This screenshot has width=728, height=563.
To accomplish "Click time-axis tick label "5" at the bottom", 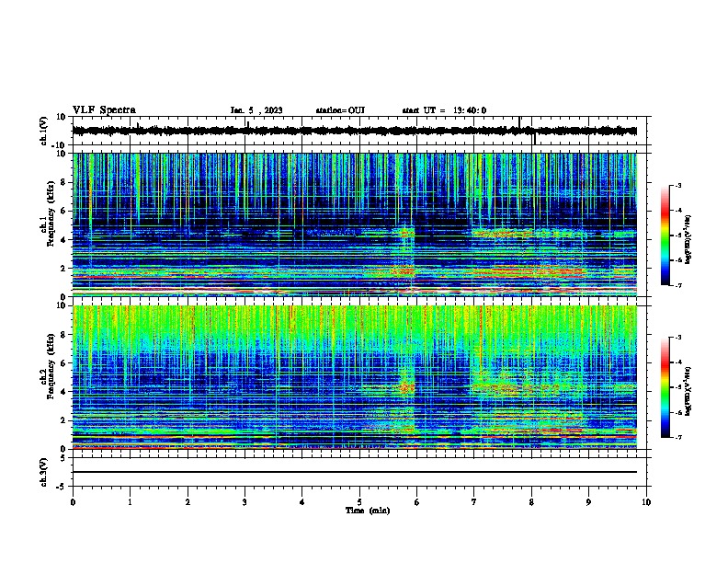I will pyautogui.click(x=359, y=502).
